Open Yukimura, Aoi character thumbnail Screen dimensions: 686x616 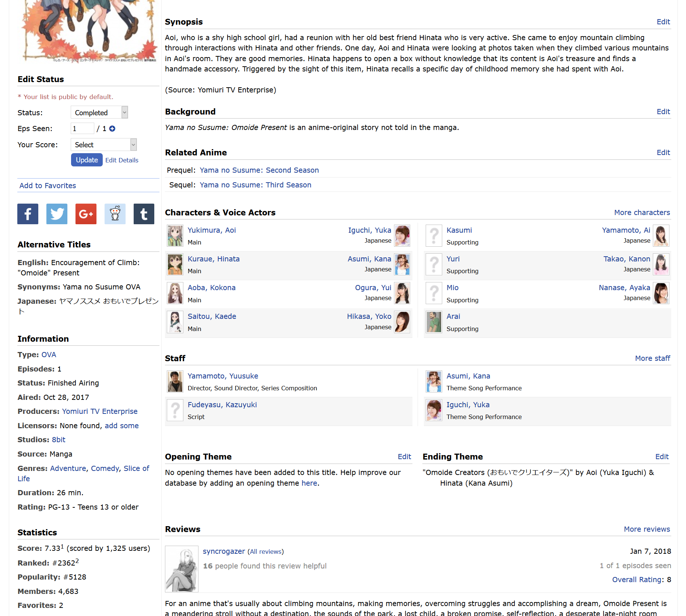click(x=175, y=236)
